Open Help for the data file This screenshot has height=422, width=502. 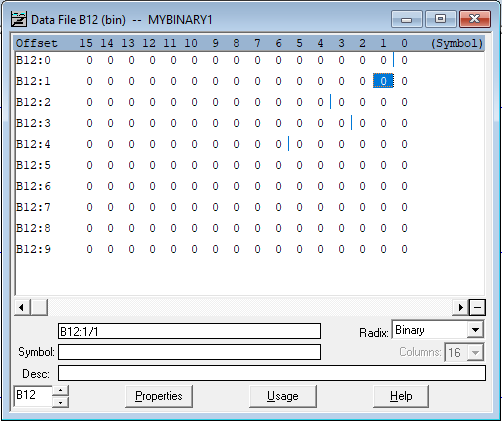(x=401, y=396)
